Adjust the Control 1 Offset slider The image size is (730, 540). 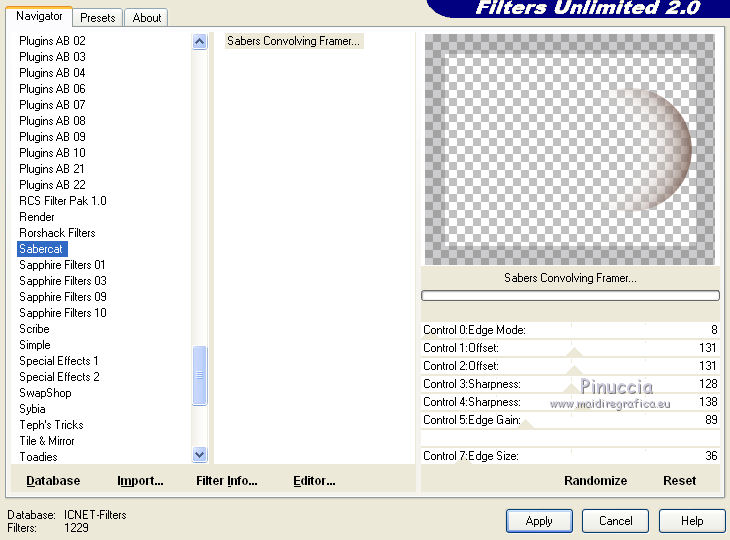click(x=570, y=348)
